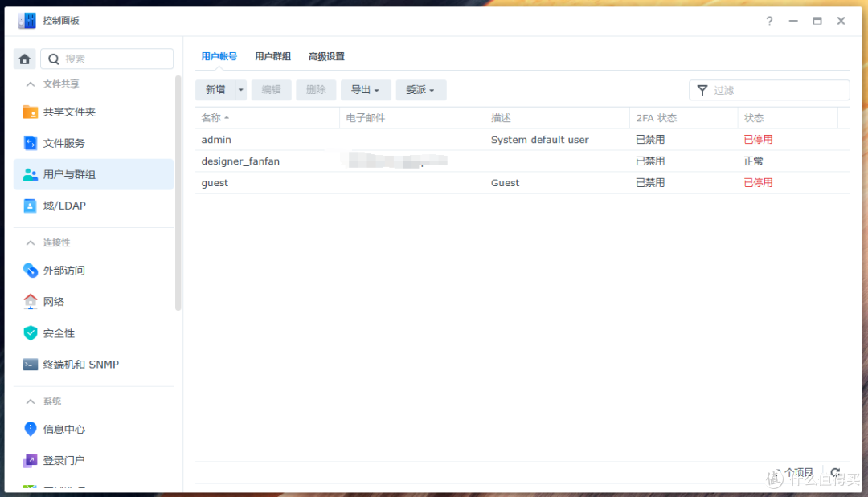Click the Control Panel app icon in title bar
Viewport: 868px width, 497px height.
[x=27, y=21]
